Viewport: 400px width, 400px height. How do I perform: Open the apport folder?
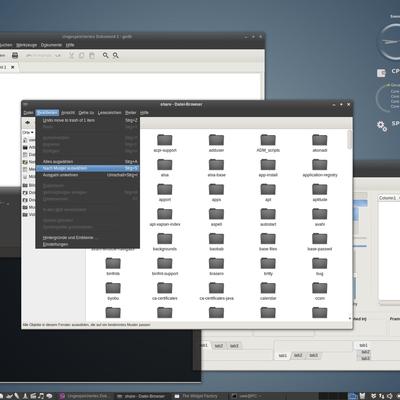tap(165, 193)
